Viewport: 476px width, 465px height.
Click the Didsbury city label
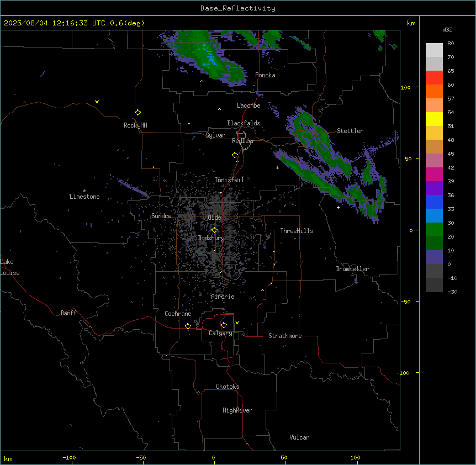[211, 238]
